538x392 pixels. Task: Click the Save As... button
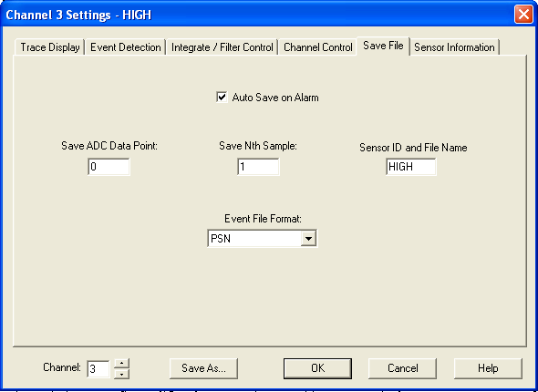tap(204, 368)
